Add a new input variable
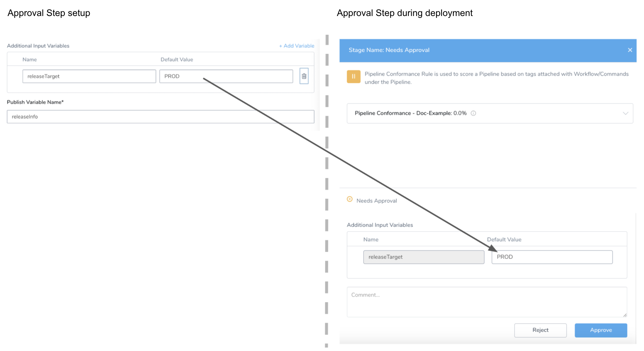 pyautogui.click(x=297, y=46)
